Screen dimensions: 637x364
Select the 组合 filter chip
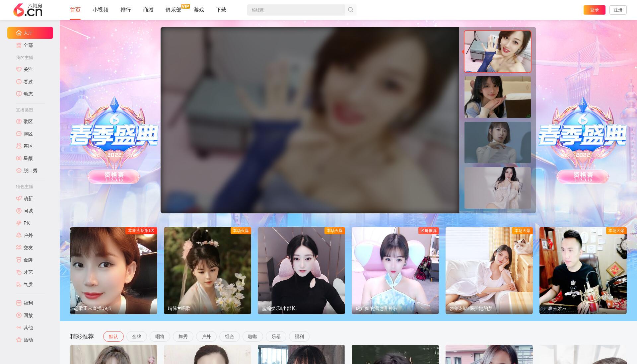tap(230, 336)
